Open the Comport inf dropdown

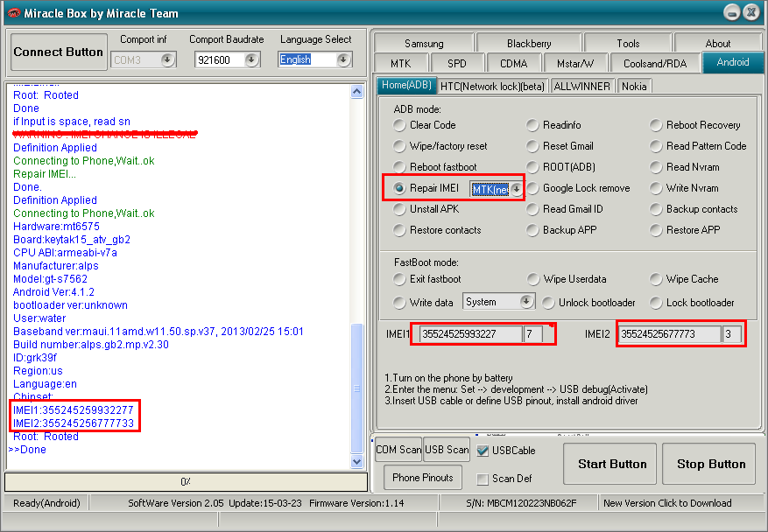[x=167, y=59]
